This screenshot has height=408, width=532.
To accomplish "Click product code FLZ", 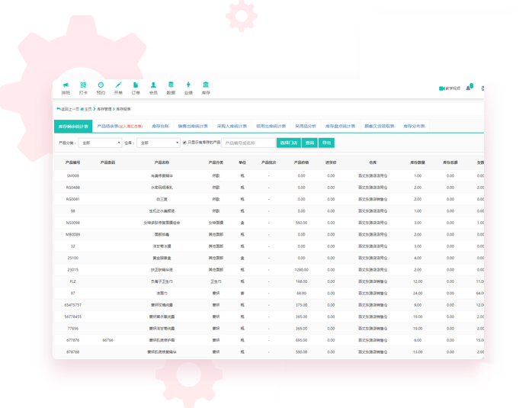I will 72,281.
